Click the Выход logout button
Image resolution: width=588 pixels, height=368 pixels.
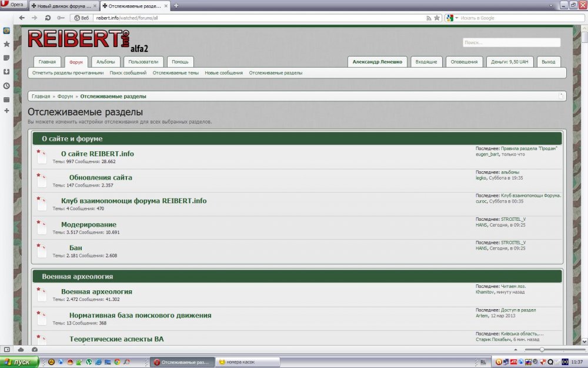548,62
